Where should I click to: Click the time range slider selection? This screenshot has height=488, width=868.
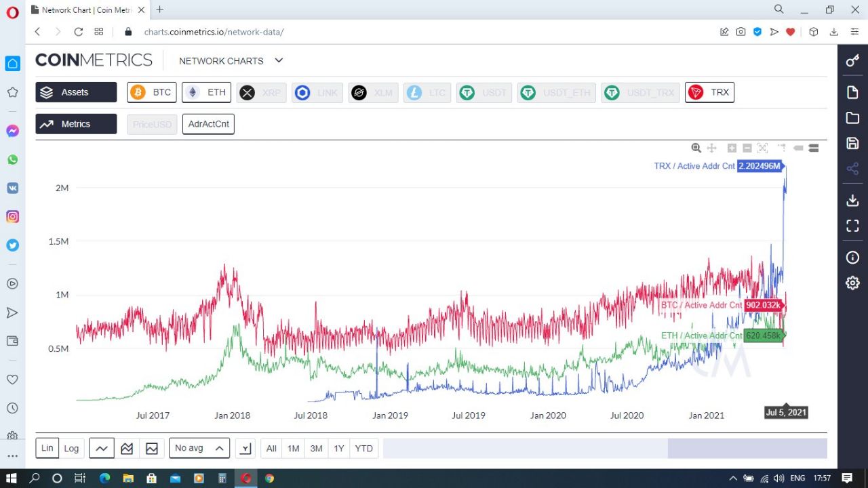[747, 448]
